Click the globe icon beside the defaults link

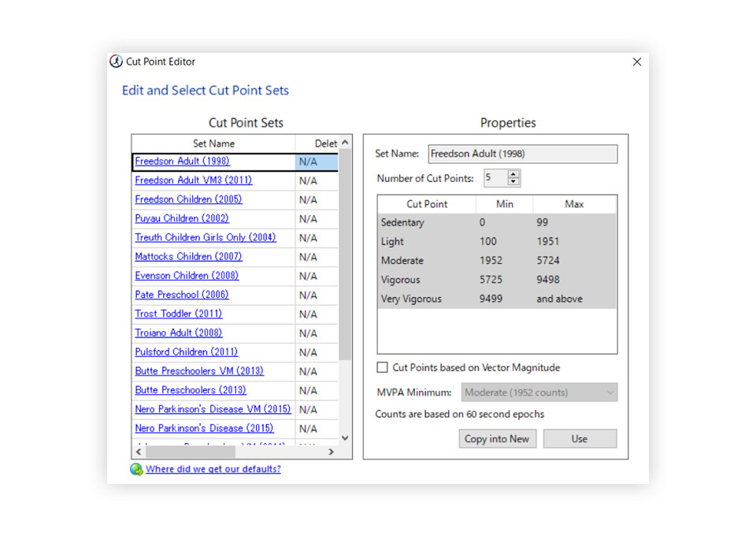(136, 469)
